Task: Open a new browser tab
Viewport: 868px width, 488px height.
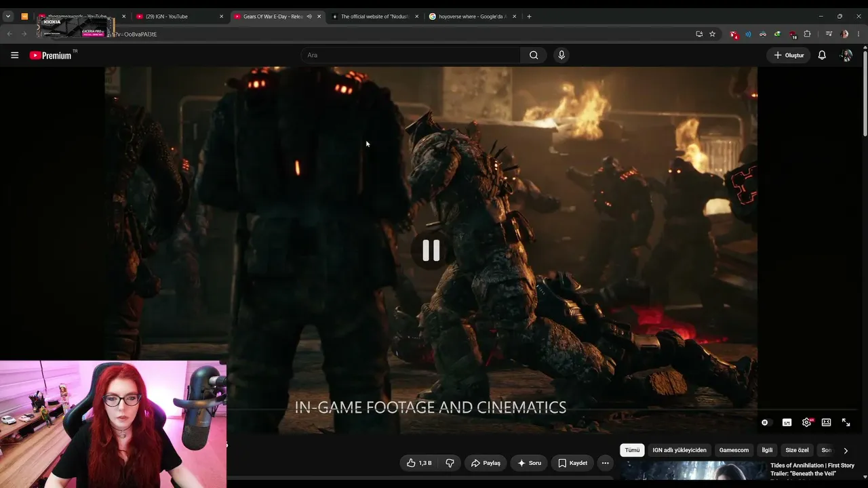Action: click(x=529, y=16)
